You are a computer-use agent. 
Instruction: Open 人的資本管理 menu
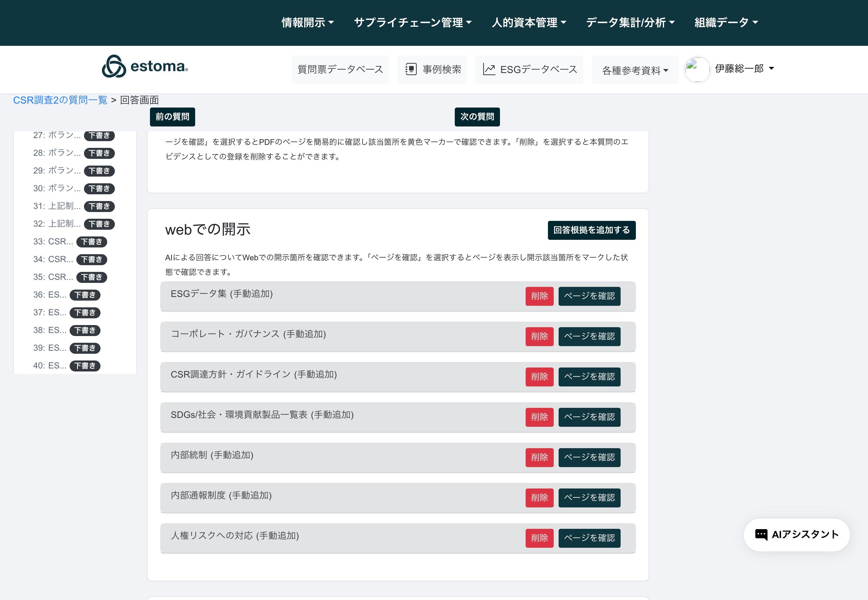529,23
